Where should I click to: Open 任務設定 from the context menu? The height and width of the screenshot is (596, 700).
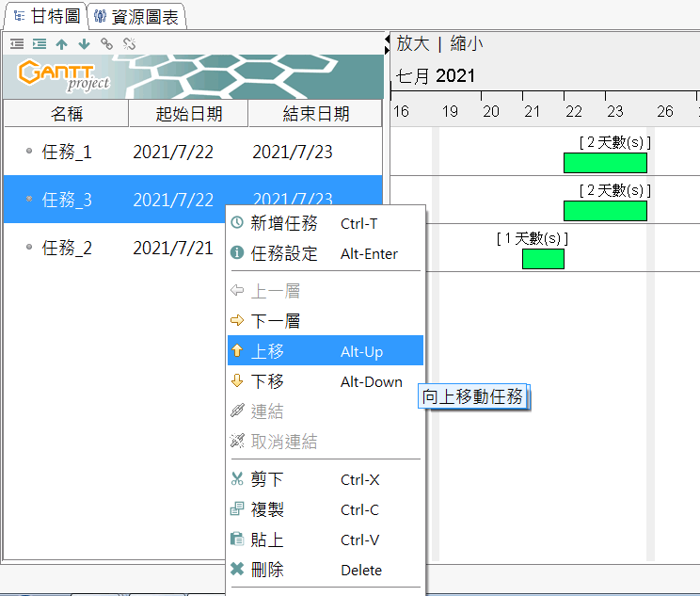tap(284, 253)
